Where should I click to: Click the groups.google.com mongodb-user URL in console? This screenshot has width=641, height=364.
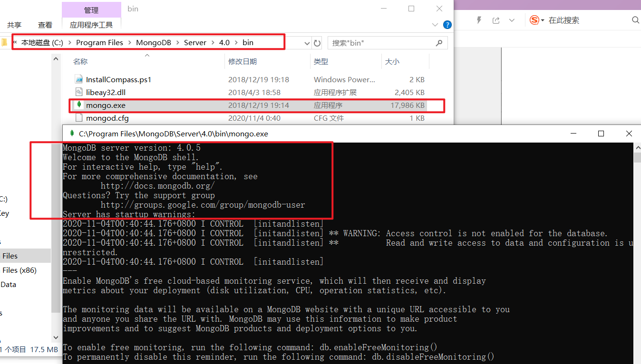(203, 205)
